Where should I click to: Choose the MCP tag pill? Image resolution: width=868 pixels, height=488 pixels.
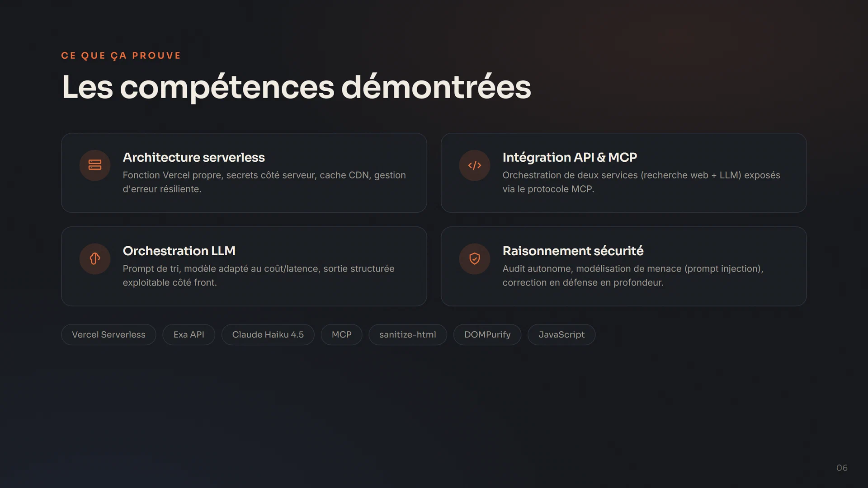point(342,335)
